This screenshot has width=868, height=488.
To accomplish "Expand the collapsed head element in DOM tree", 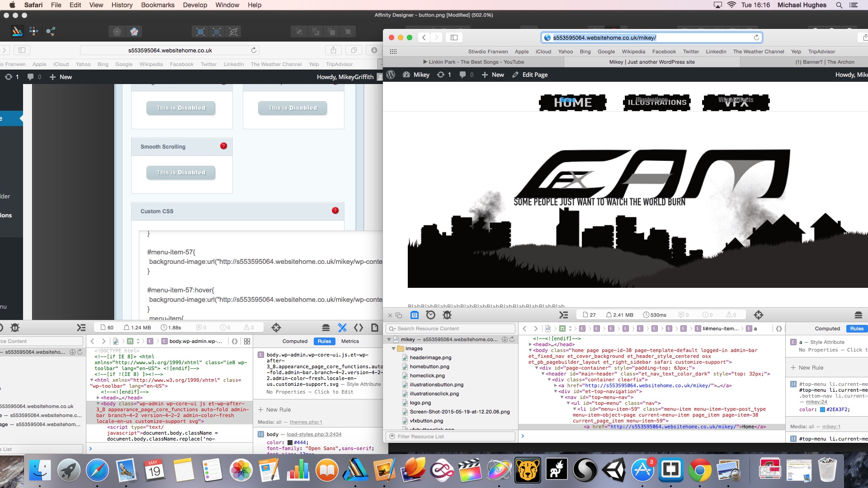I will point(530,344).
